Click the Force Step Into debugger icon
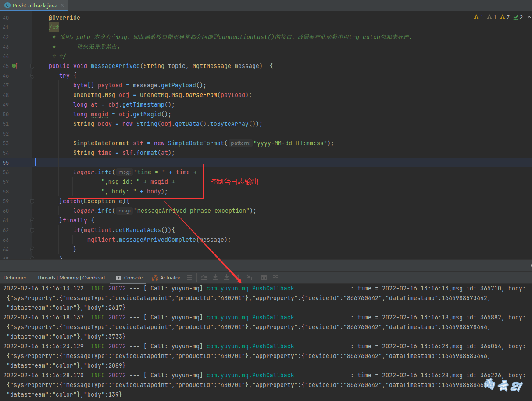This screenshot has width=532, height=401. (x=227, y=277)
